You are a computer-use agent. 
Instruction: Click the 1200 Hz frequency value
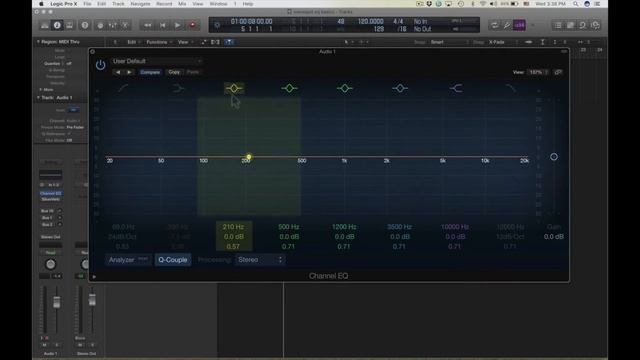[x=344, y=227]
